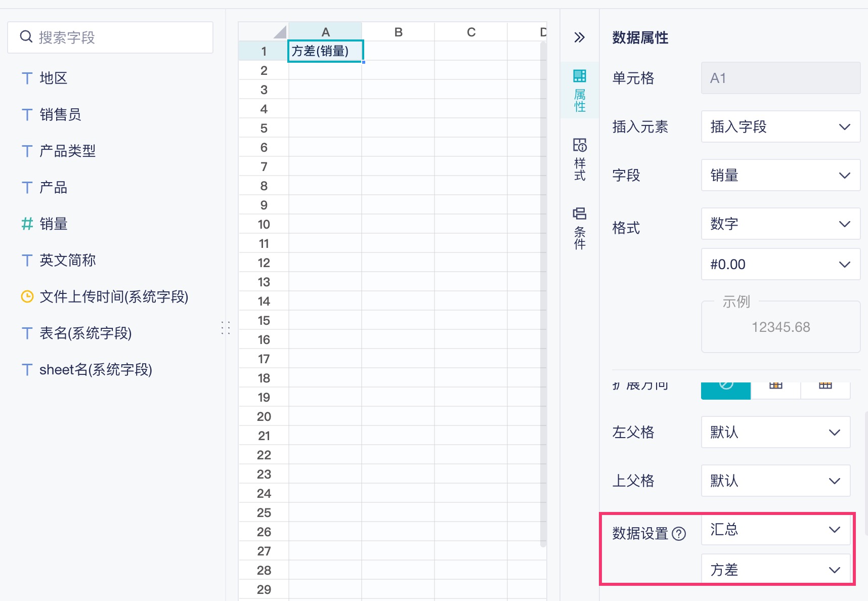
Task: Select the no-expansion option for 扩展方向
Action: [x=726, y=389]
